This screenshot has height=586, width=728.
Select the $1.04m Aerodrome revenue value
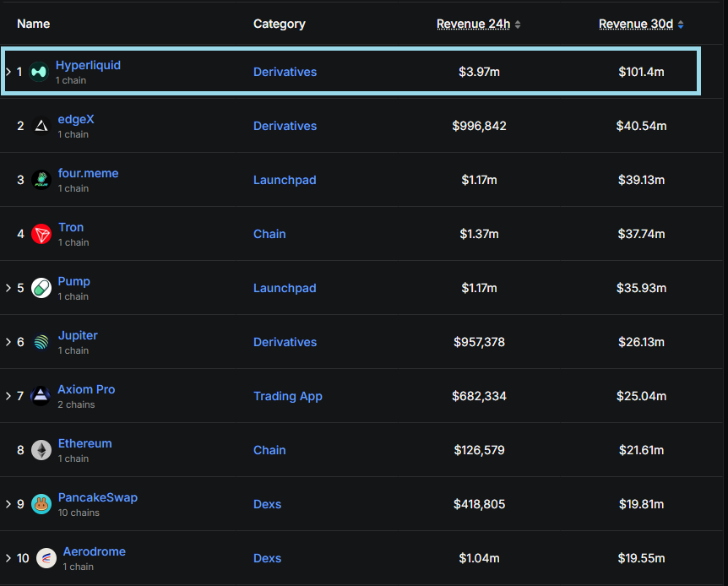pos(479,558)
